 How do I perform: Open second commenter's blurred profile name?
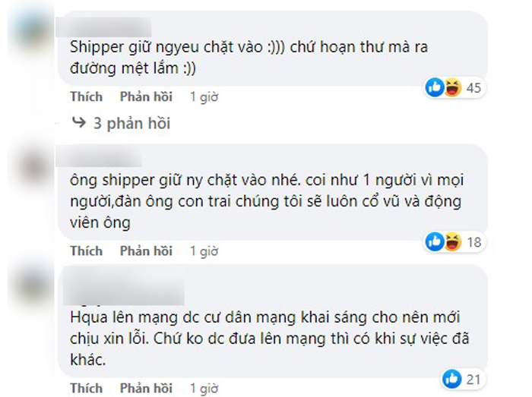pos(99,156)
